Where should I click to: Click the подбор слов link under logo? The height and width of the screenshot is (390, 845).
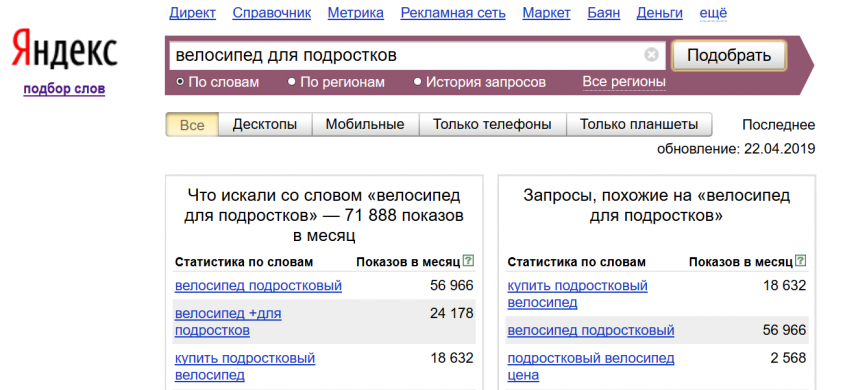click(x=64, y=89)
